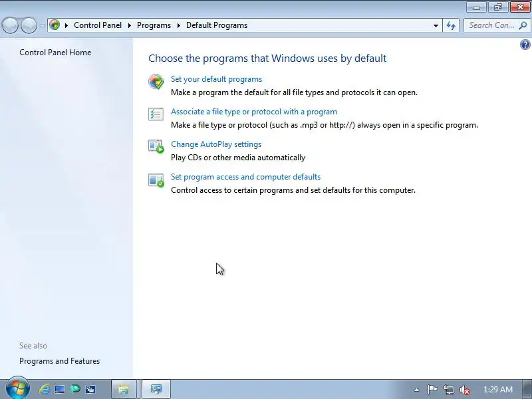
Task: Click the 1:29 AM clock
Action: click(498, 390)
